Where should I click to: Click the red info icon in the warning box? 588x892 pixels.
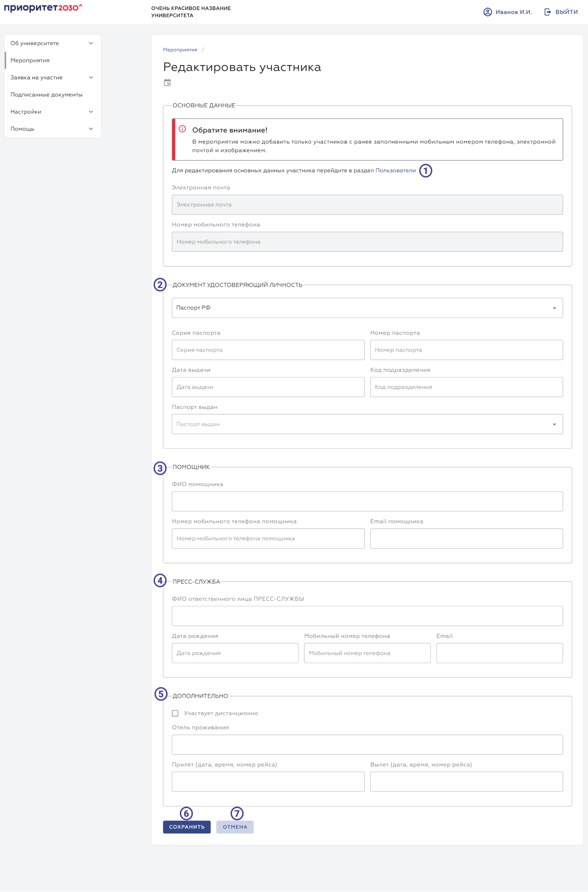[182, 129]
